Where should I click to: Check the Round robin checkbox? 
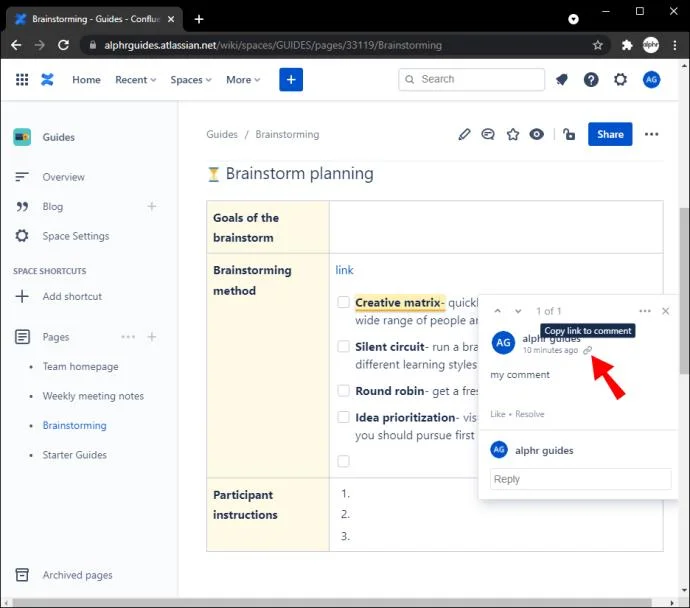(x=343, y=390)
